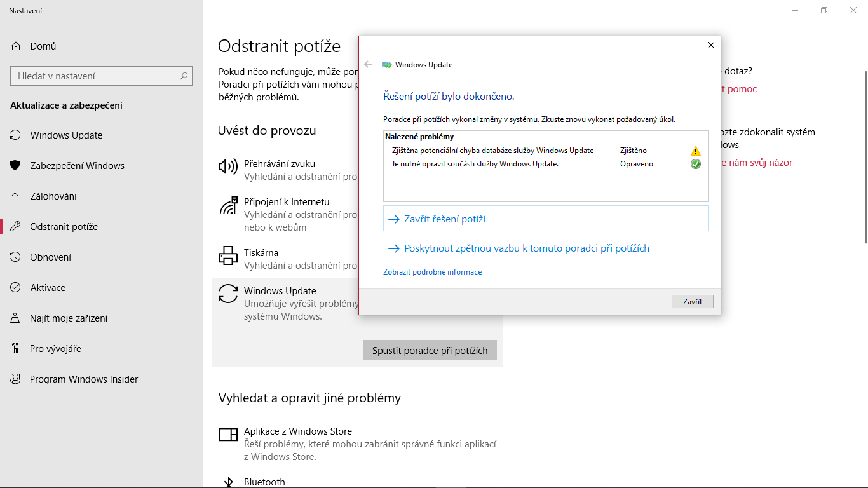Click the person locator icon for Najít moje zařízení
The width and height of the screenshot is (868, 488).
point(16,318)
